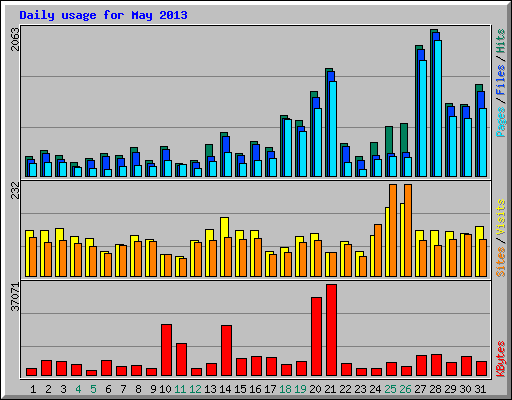Click the red KBytes bar for day 11

point(182,360)
